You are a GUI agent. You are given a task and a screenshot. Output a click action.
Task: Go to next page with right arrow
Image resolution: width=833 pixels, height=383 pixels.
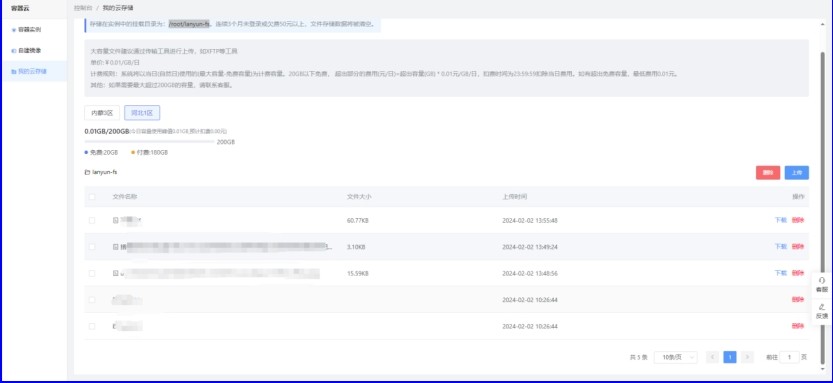point(747,358)
